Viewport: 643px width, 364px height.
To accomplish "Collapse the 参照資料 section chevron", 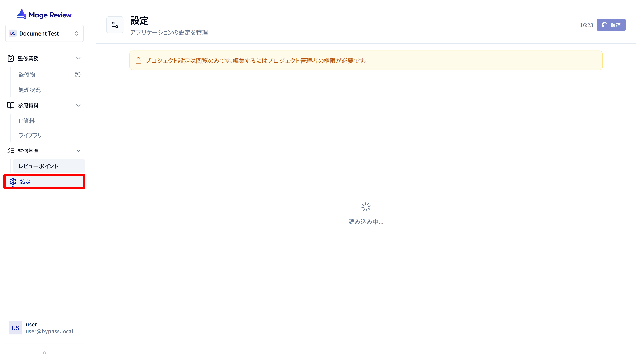I will [x=78, y=105].
